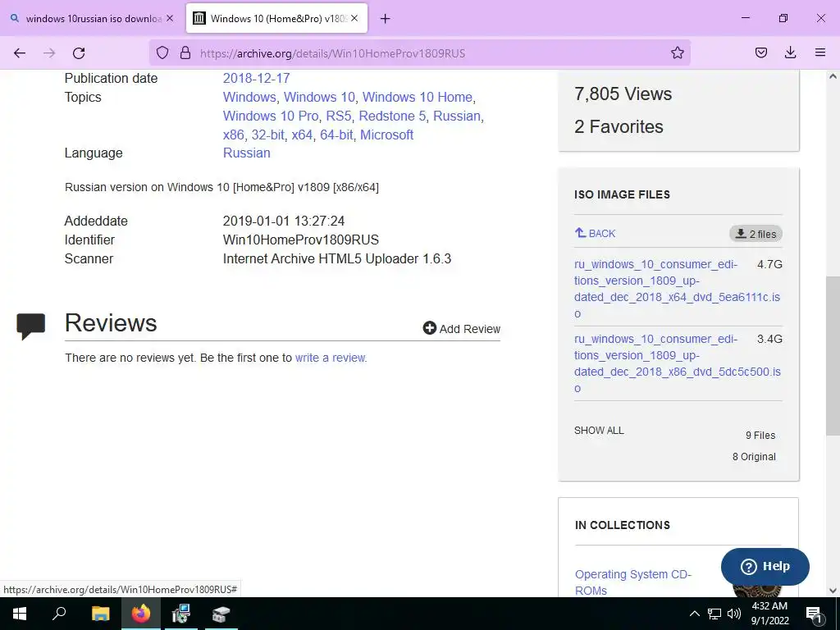Viewport: 840px width, 630px height.
Task: Reload the archive.org page
Action: [79, 53]
